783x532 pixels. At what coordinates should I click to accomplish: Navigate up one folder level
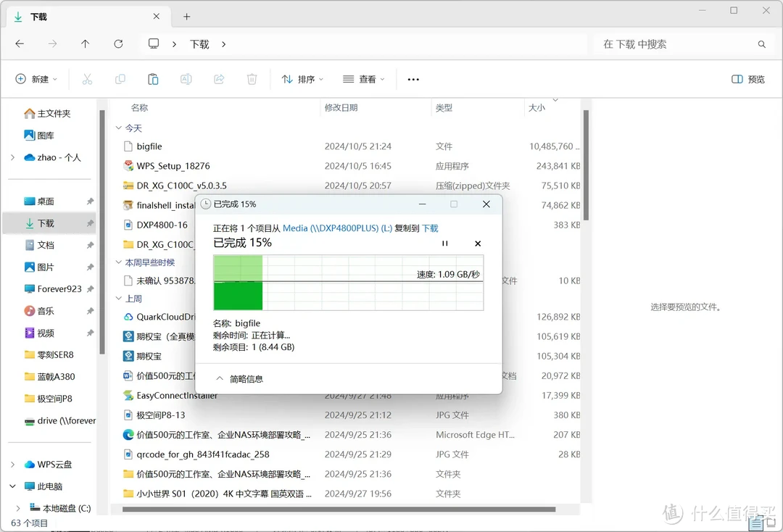click(85, 43)
